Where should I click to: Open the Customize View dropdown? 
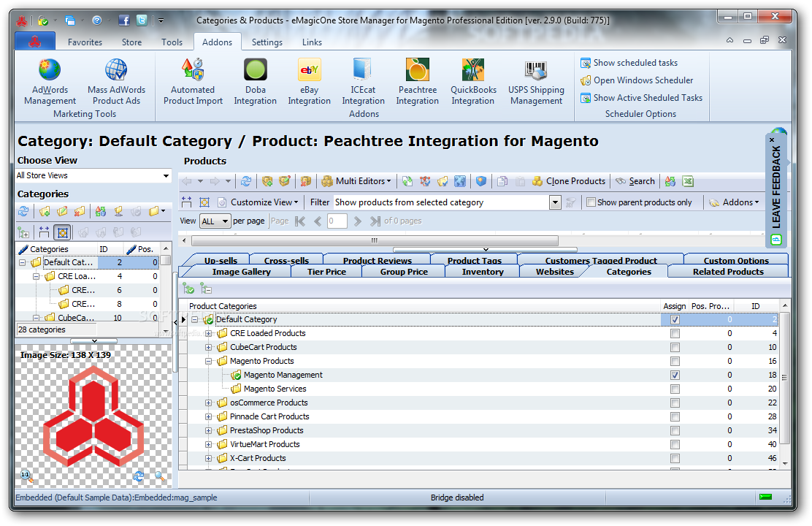pyautogui.click(x=258, y=202)
